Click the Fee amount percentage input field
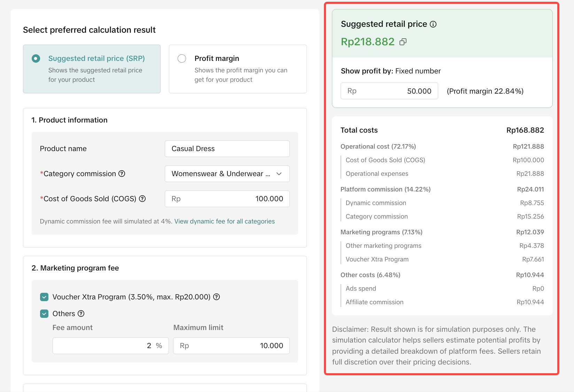The width and height of the screenshot is (574, 392). pyautogui.click(x=110, y=346)
